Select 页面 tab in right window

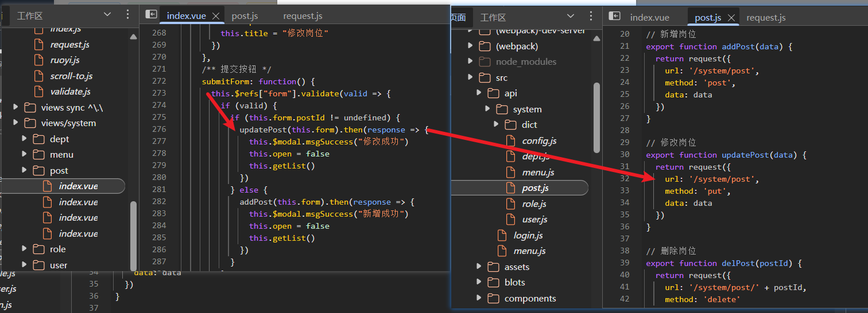click(458, 18)
